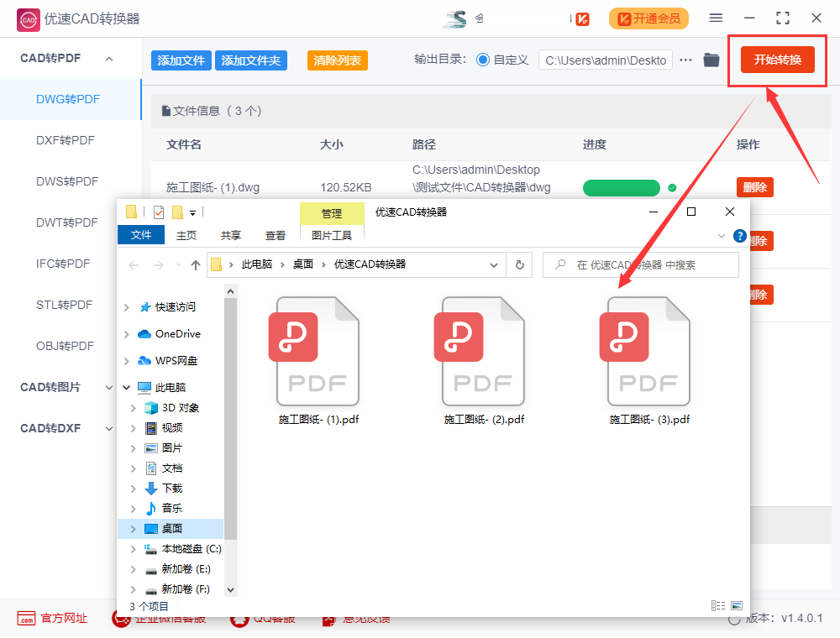Click the Explorer up-directory arrow

click(196, 265)
